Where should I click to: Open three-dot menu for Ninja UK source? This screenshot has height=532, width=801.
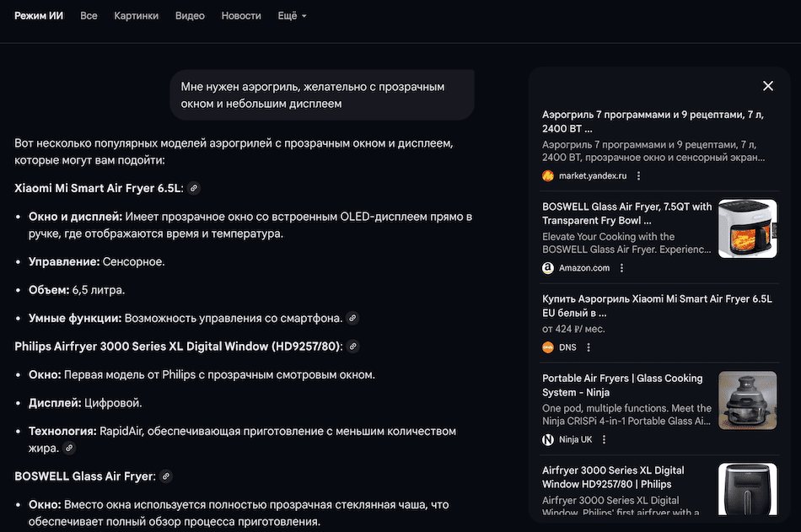coord(605,439)
